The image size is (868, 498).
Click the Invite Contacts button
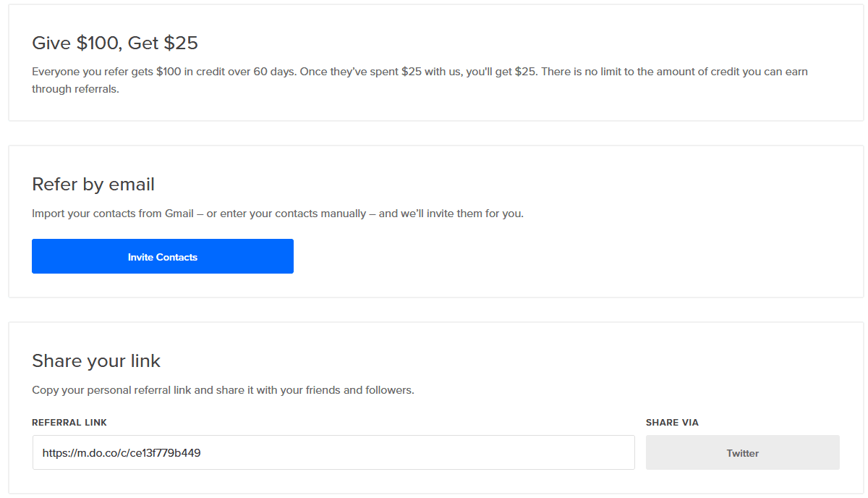click(x=163, y=257)
